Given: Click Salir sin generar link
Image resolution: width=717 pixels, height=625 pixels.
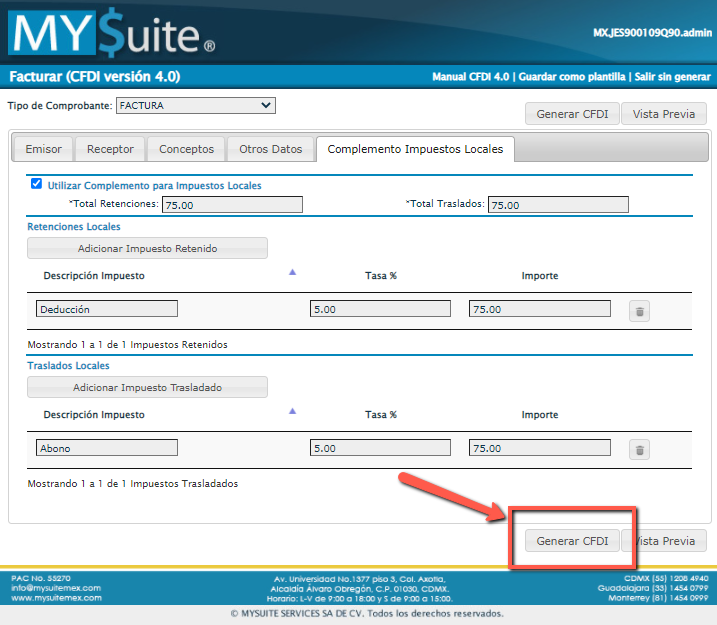Looking at the screenshot, I should click(x=672, y=77).
